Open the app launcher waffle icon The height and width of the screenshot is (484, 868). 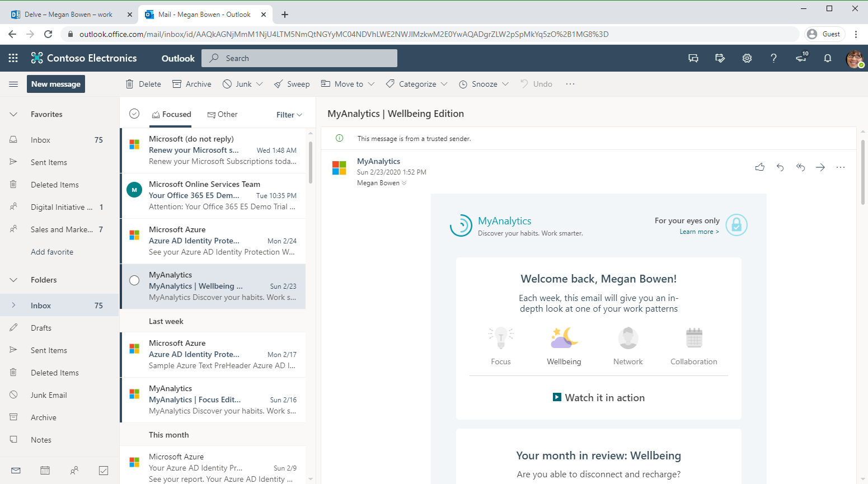(x=13, y=58)
